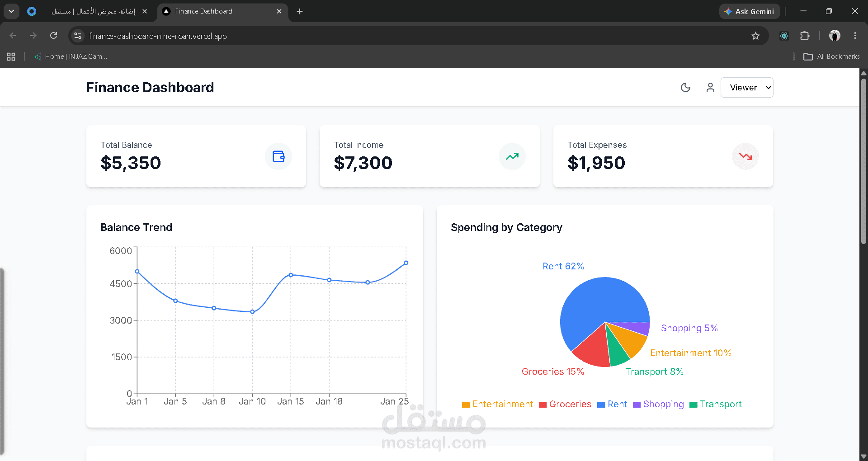
Task: Click the Transport 8% pie label
Action: point(654,372)
